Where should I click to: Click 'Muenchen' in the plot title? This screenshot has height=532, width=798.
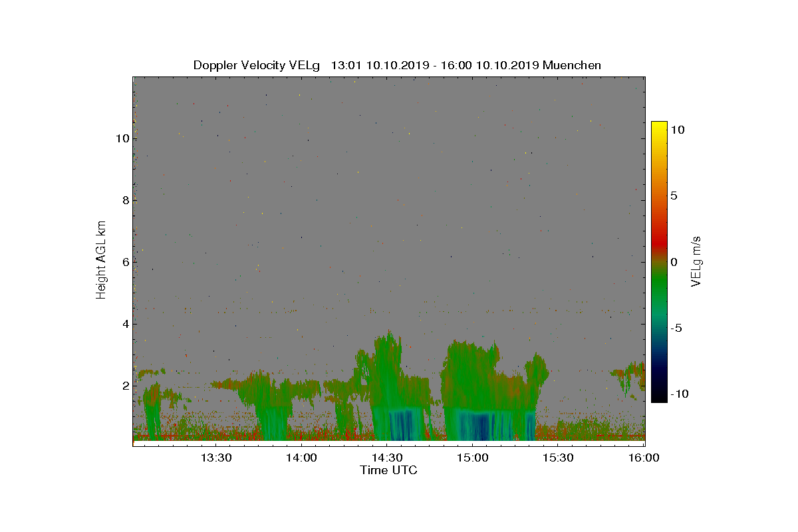point(572,65)
